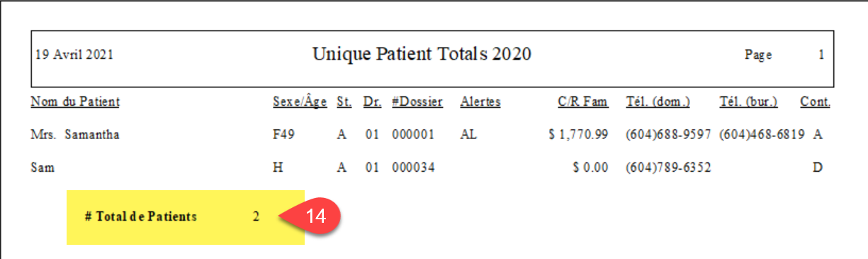Click the #Dossier column header
Viewport: 868px width, 259px height.
pos(417,101)
